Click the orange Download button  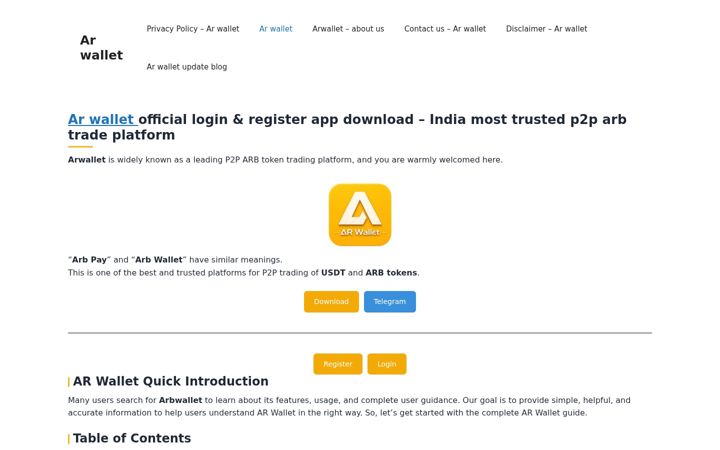tap(331, 302)
